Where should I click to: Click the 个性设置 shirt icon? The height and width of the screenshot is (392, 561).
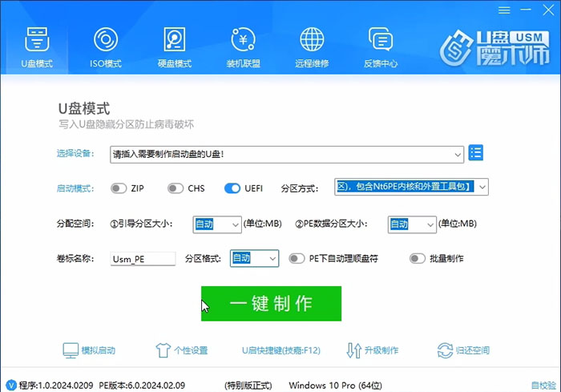pyautogui.click(x=163, y=350)
